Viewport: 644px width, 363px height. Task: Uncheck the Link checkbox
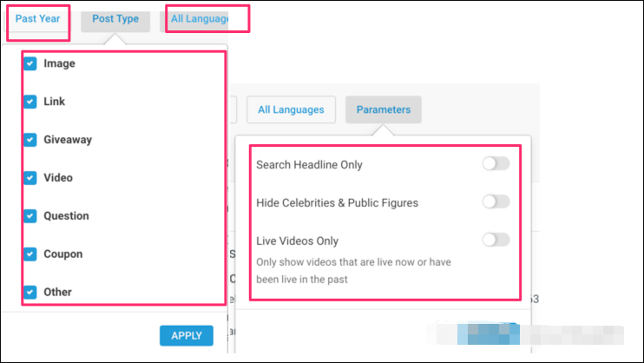30,102
